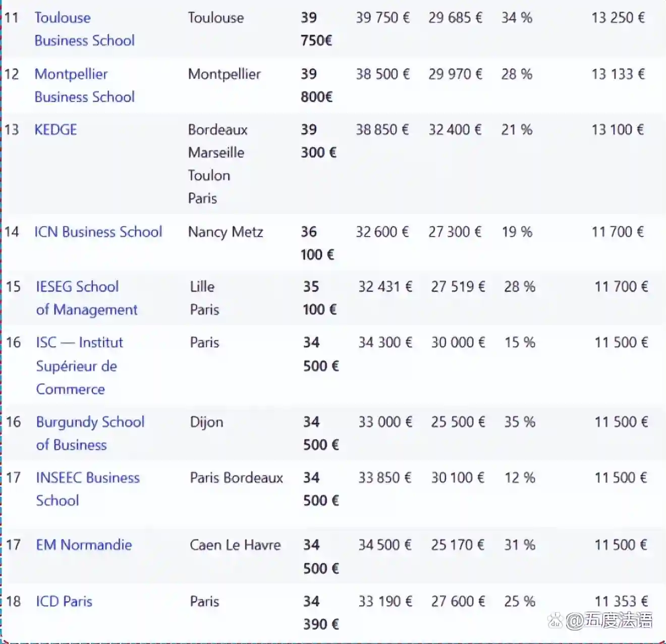This screenshot has height=644, width=666.
Task: Open the ICD Paris link
Action: pos(64,601)
